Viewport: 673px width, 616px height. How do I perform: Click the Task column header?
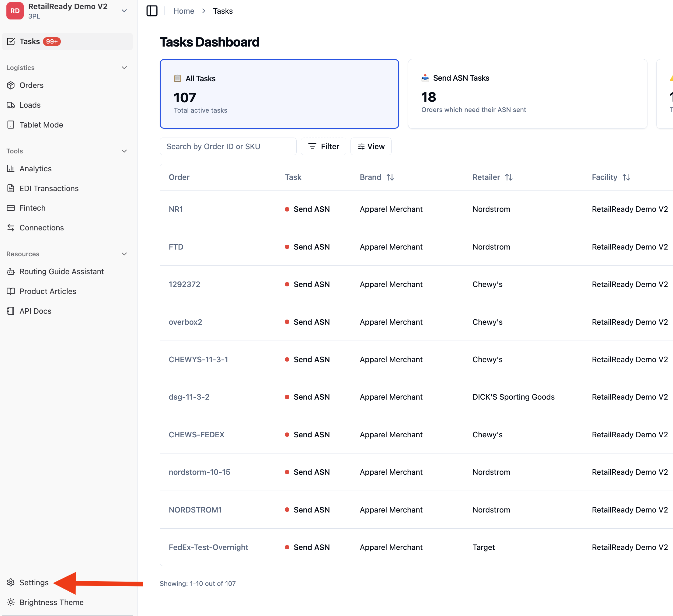[x=293, y=177]
